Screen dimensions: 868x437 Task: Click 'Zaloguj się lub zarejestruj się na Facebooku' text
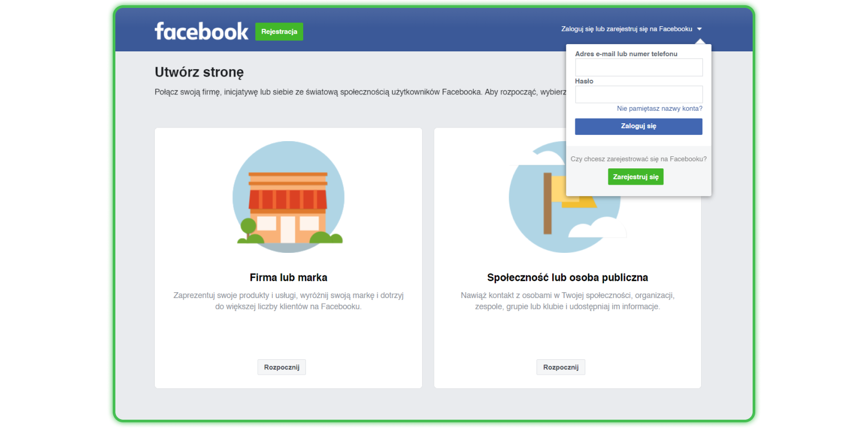pos(627,29)
